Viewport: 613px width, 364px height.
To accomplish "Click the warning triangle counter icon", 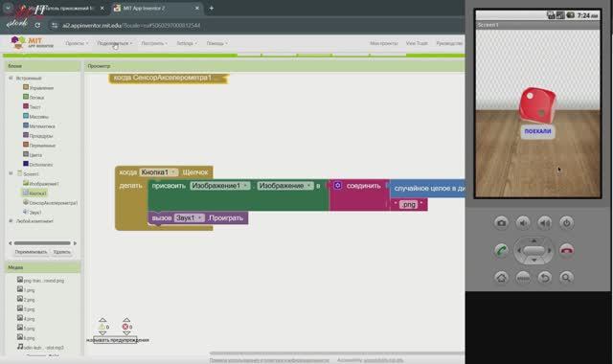I will click(x=102, y=327).
